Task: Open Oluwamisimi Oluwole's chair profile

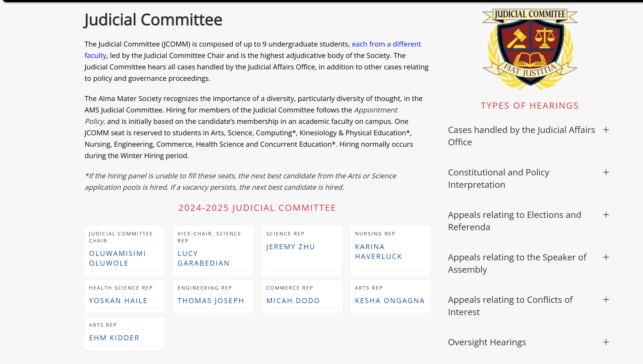Action: 117,258
